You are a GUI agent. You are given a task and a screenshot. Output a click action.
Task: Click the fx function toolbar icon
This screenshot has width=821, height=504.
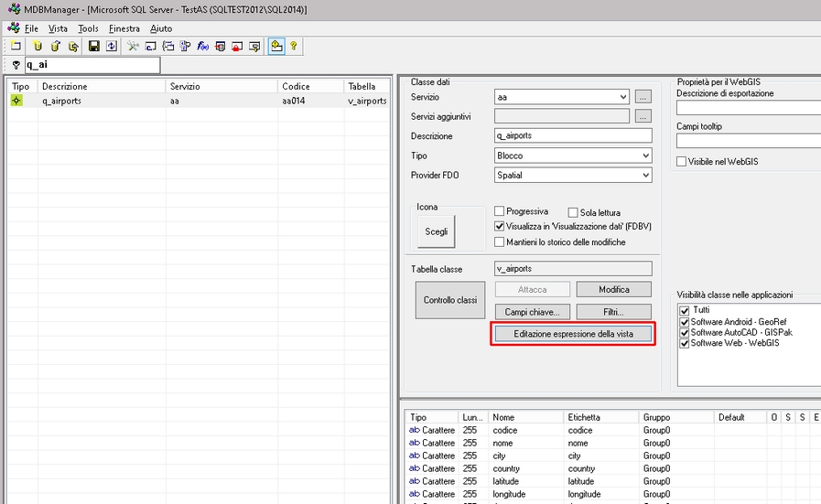pyautogui.click(x=203, y=46)
